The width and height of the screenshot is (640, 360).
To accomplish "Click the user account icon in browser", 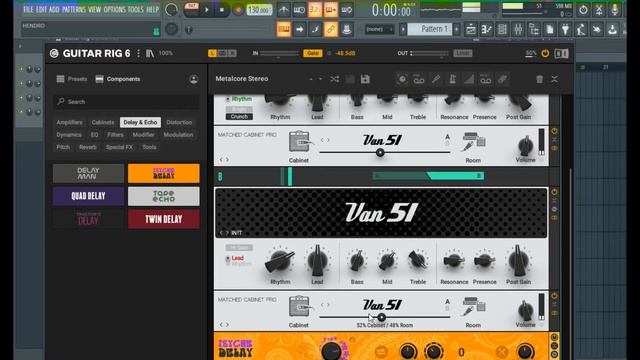I will pos(194,79).
